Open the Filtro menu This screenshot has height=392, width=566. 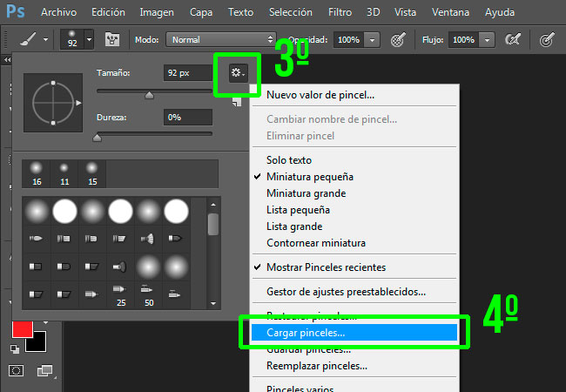tap(340, 12)
